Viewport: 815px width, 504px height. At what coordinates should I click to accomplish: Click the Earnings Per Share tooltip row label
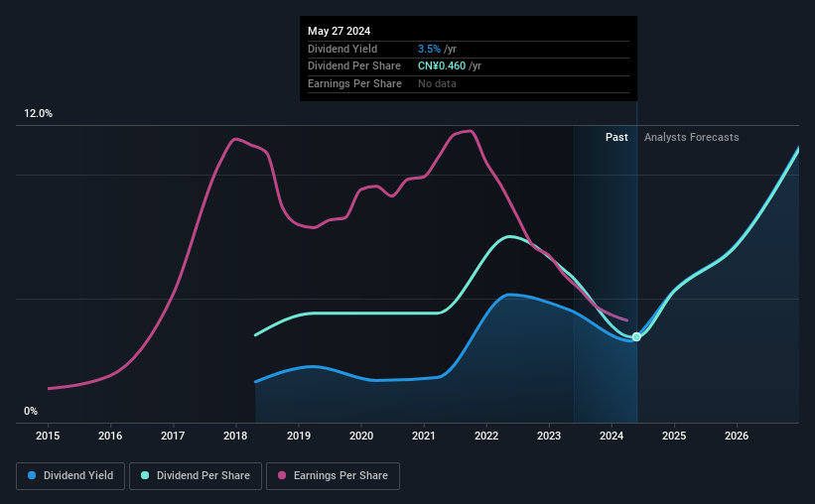pos(354,83)
